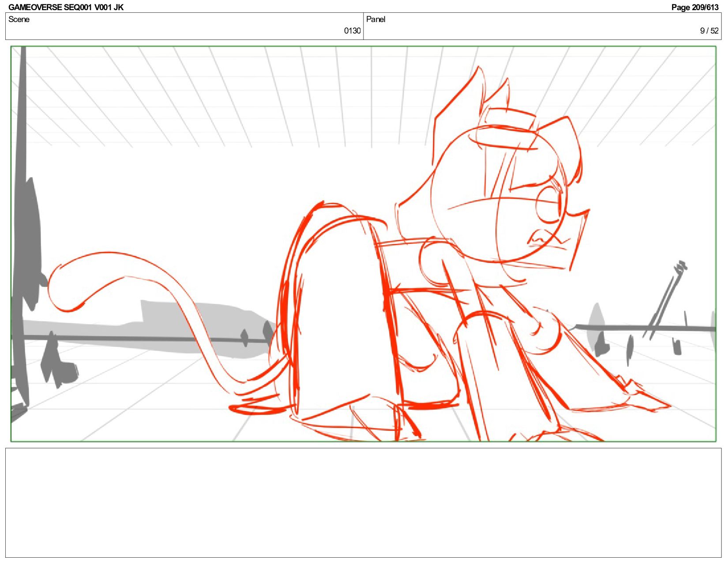The image size is (728, 563).
Task: Click the header title 'GAMEOVERSE SEQ001 V001 JK'
Action: pyautogui.click(x=66, y=7)
